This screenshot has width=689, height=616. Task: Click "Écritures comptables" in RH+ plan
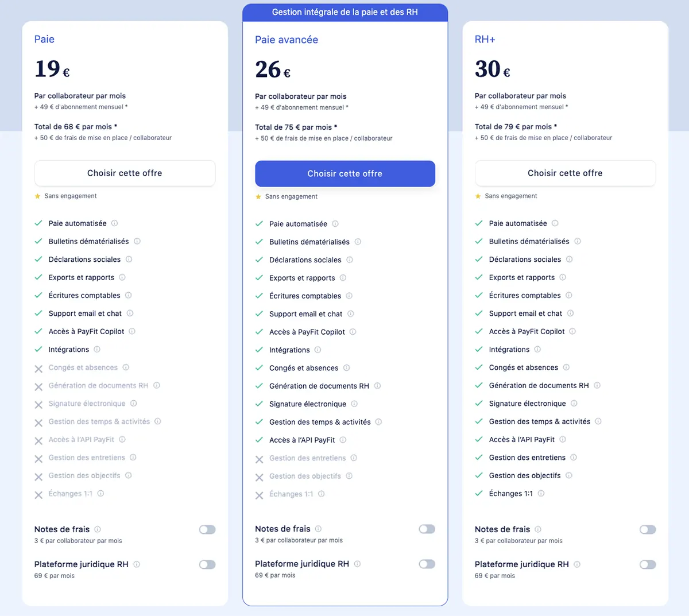(x=525, y=295)
